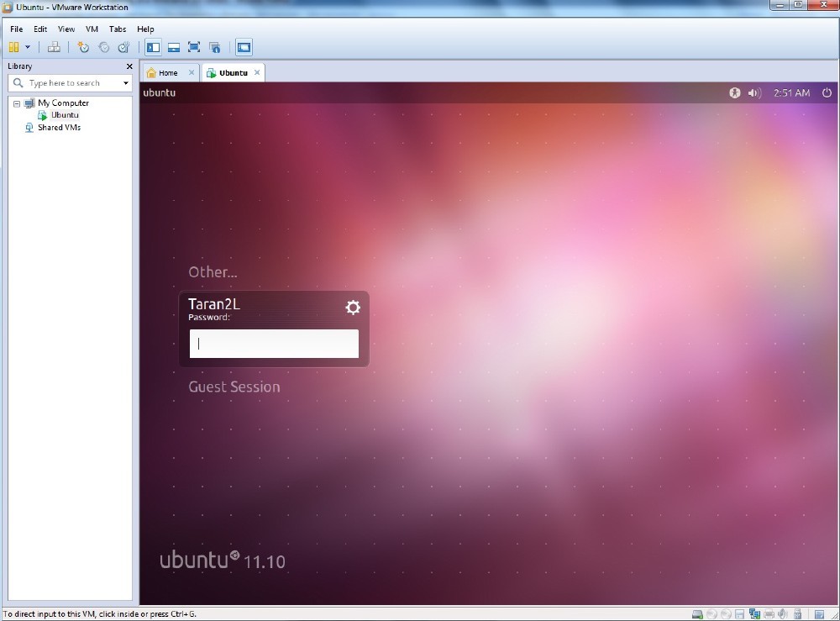Toggle the console view toolbar icon
The image size is (840, 621).
[x=244, y=47]
